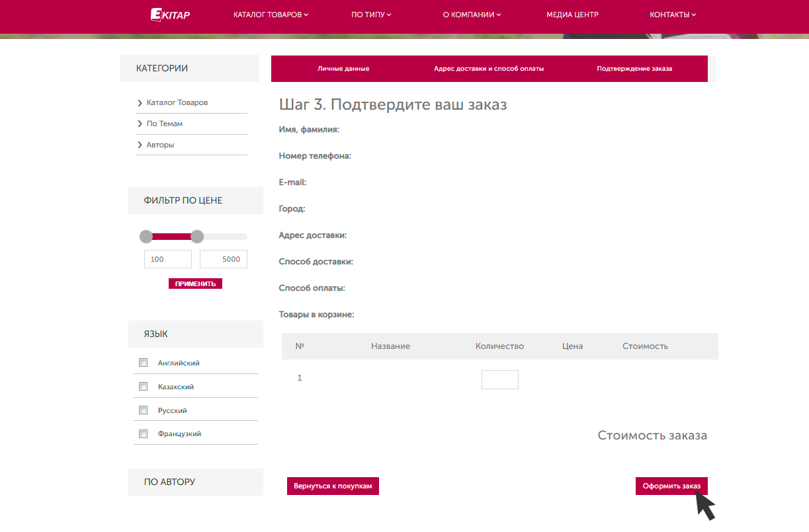Click the right price slider handle
The width and height of the screenshot is (809, 532).
point(197,237)
